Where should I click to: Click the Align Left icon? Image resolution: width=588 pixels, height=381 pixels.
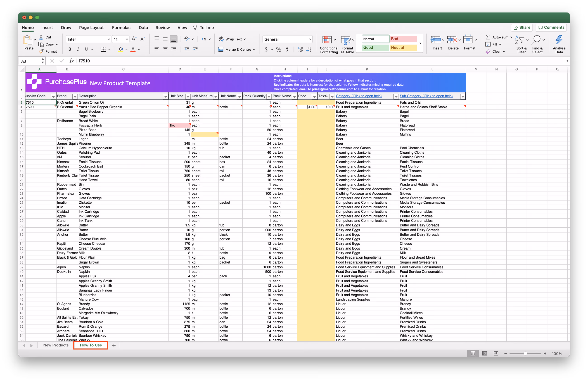[157, 49]
